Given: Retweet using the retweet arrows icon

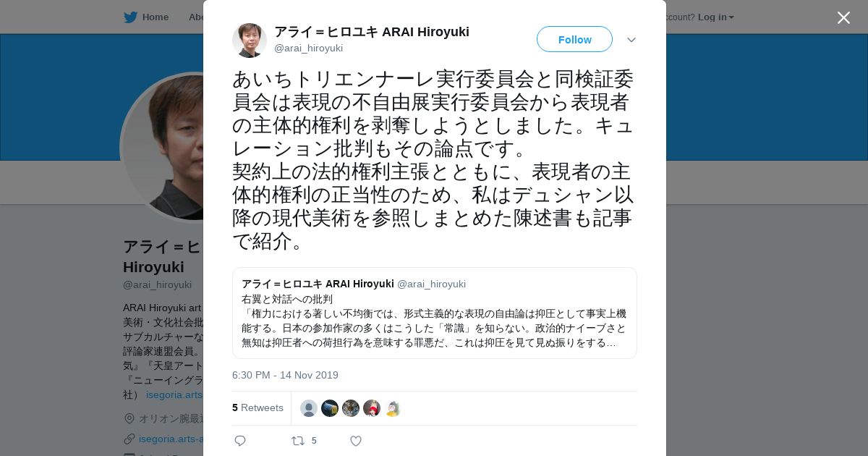Looking at the screenshot, I should point(298,441).
